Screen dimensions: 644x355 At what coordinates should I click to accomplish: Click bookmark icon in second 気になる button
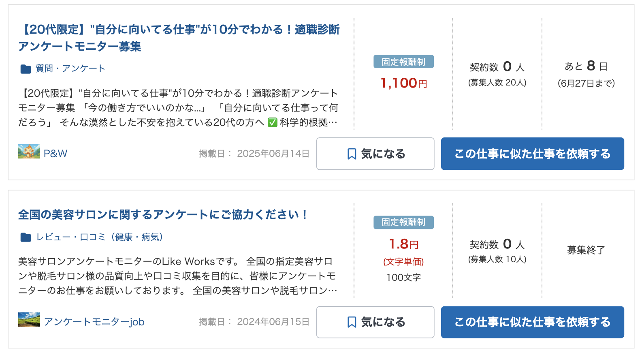[352, 322]
